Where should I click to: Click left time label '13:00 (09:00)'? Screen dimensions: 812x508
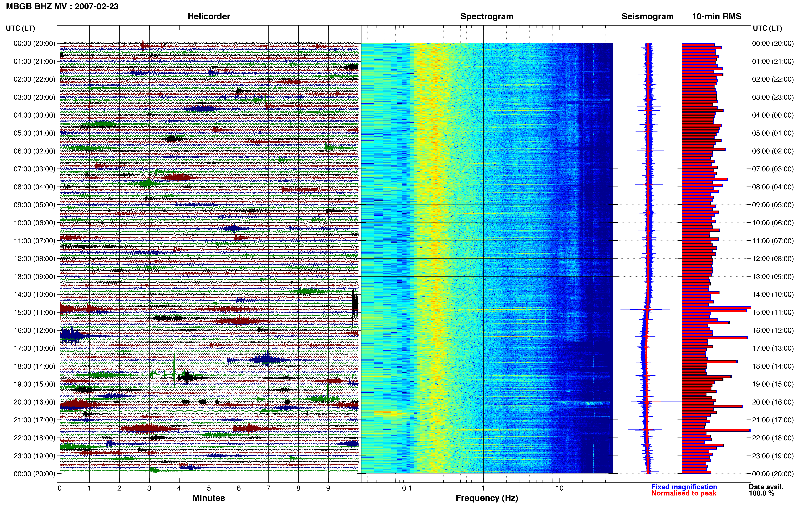tap(34, 277)
